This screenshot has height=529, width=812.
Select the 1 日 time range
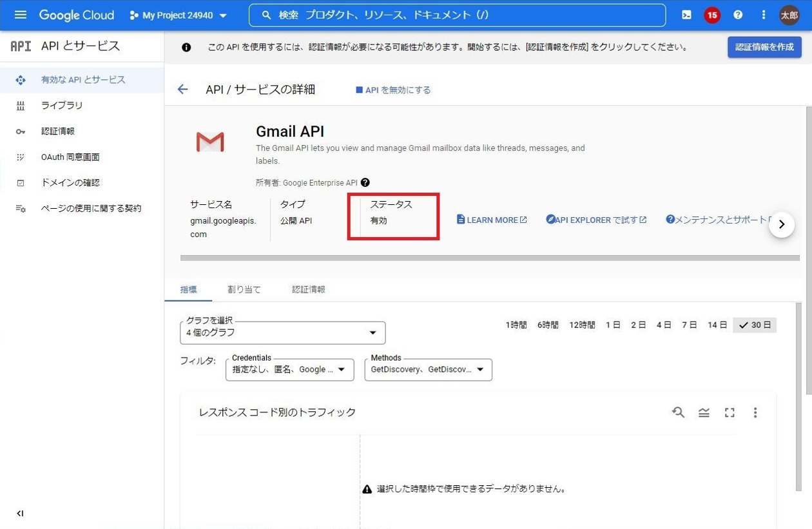(613, 325)
